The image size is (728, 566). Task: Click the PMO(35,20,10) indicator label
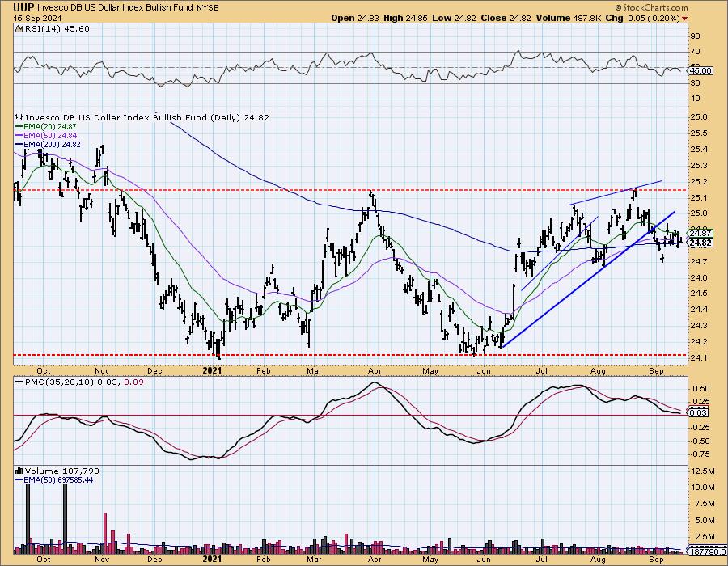point(79,382)
